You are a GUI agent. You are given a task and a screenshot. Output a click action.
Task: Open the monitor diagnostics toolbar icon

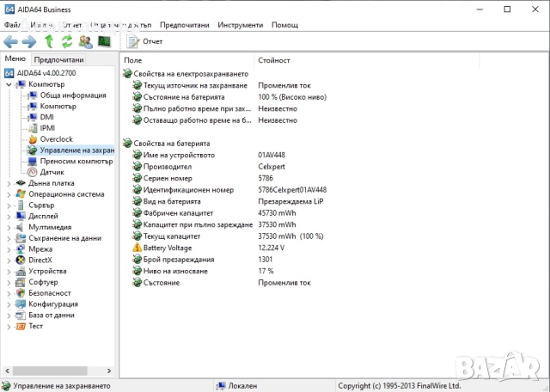click(x=104, y=41)
